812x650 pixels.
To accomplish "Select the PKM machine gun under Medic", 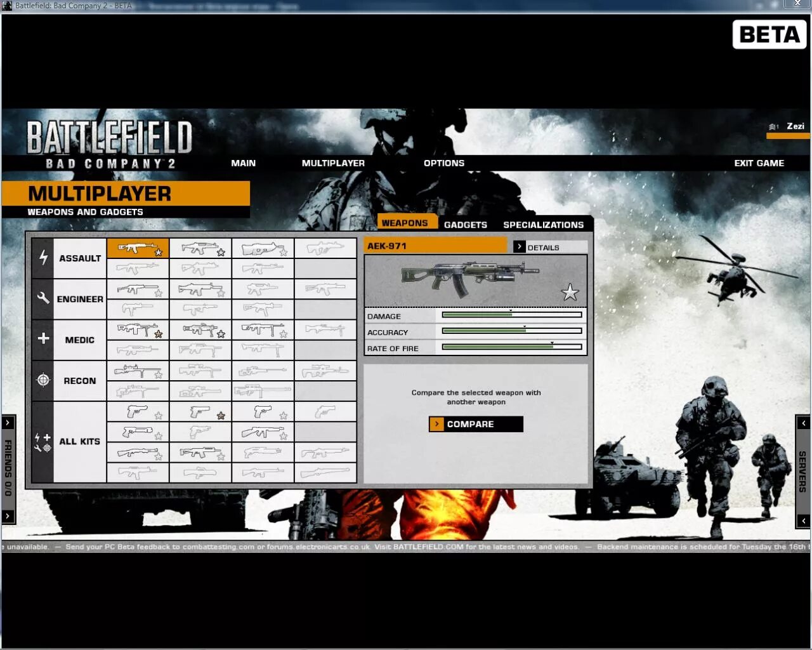I will (x=138, y=330).
